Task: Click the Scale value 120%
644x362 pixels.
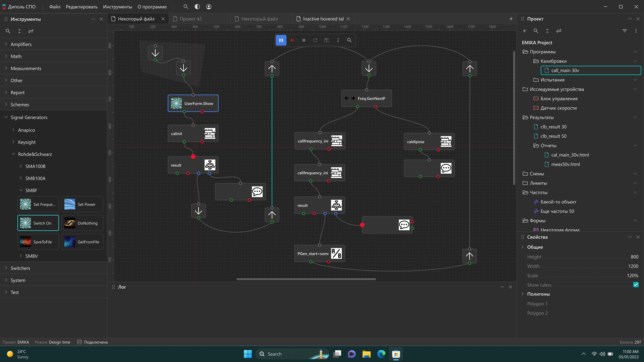Action: pos(632,276)
